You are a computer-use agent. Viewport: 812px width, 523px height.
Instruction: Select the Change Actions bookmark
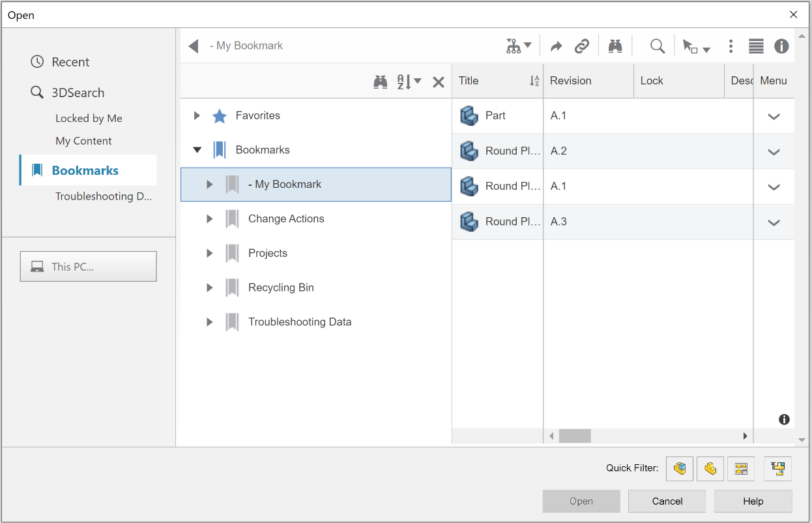click(x=285, y=218)
